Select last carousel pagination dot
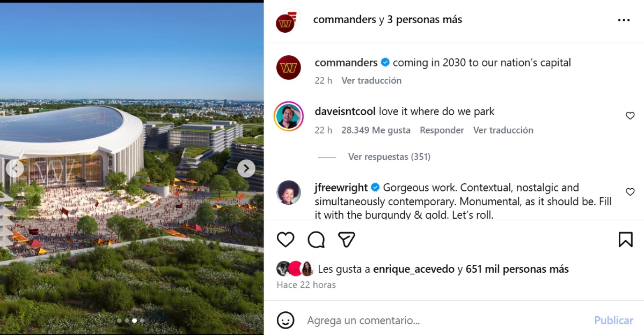Screen dimensions: 644x335 pos(142,321)
